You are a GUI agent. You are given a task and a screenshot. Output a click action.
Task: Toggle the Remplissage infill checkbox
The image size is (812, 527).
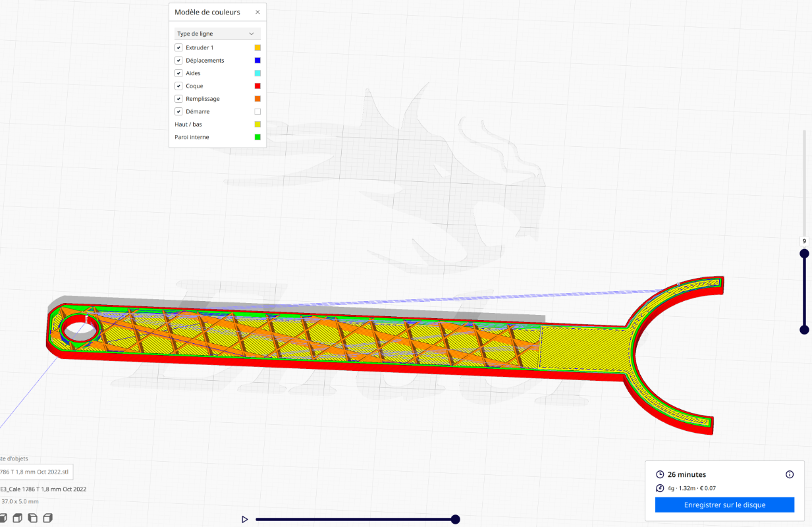pyautogui.click(x=178, y=99)
